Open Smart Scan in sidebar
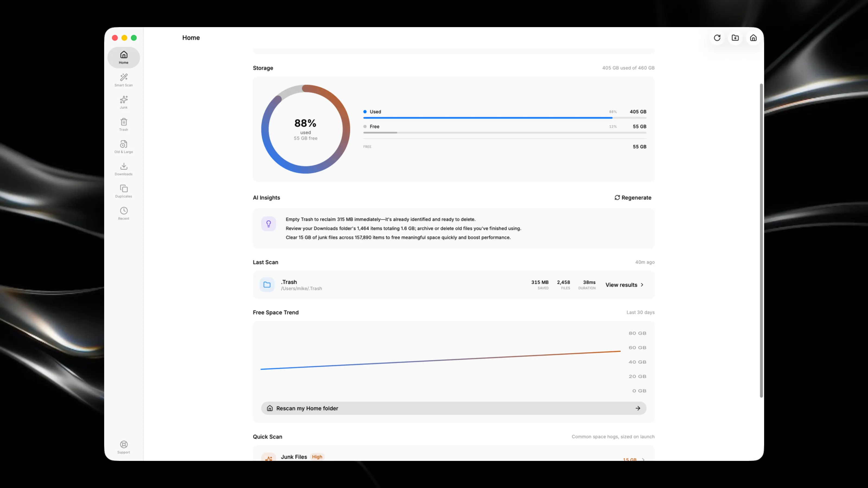This screenshot has width=868, height=488. point(123,80)
